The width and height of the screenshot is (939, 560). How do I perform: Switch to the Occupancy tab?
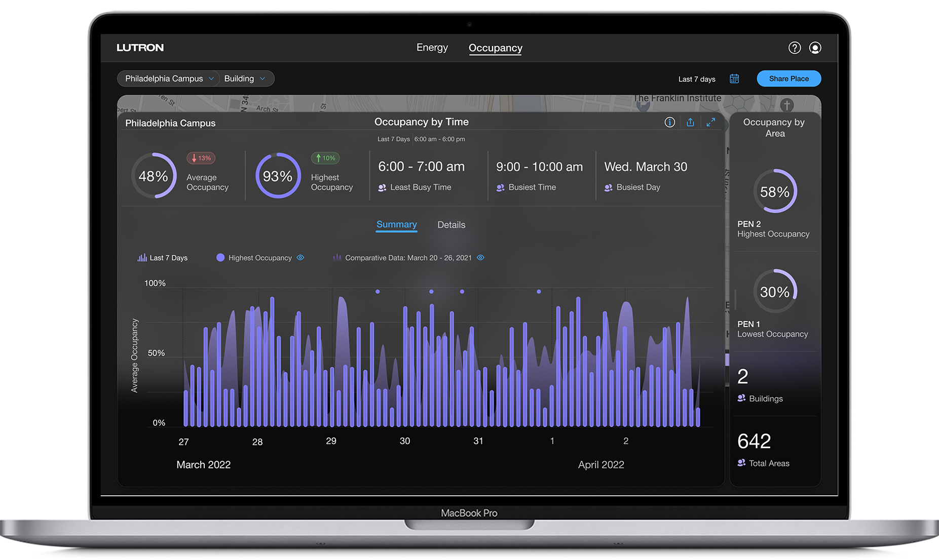click(x=495, y=48)
